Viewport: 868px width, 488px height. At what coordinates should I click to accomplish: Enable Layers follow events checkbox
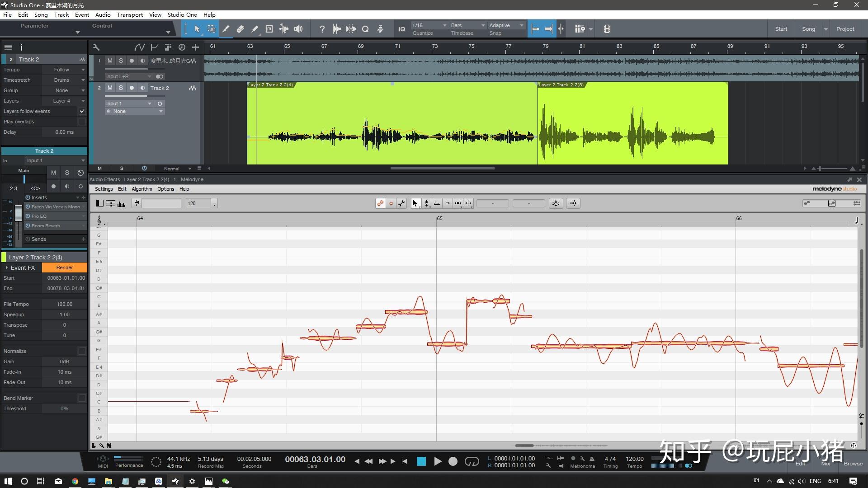(x=82, y=111)
